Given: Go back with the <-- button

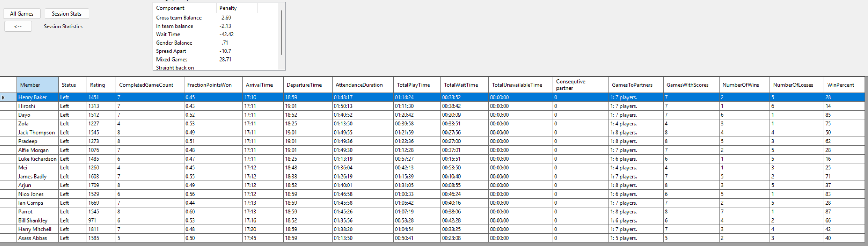Looking at the screenshot, I should click(18, 26).
